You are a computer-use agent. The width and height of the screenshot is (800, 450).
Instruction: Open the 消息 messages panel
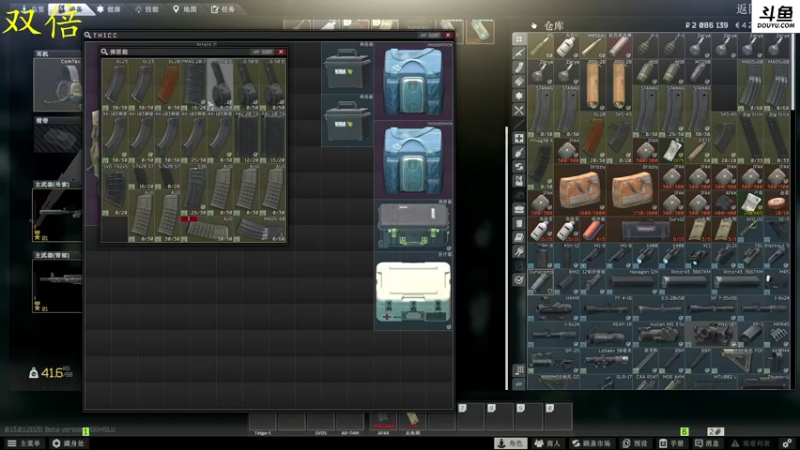[708, 443]
